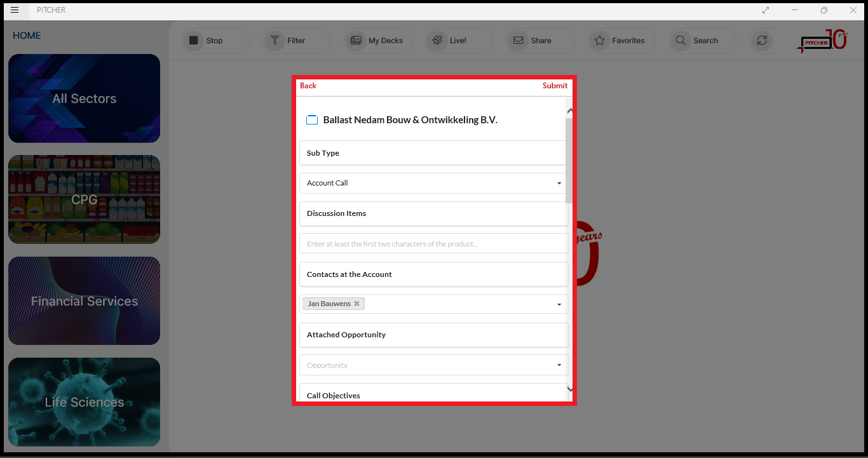Remove Jan Bauwens contact tag
The height and width of the screenshot is (458, 868).
click(x=356, y=304)
